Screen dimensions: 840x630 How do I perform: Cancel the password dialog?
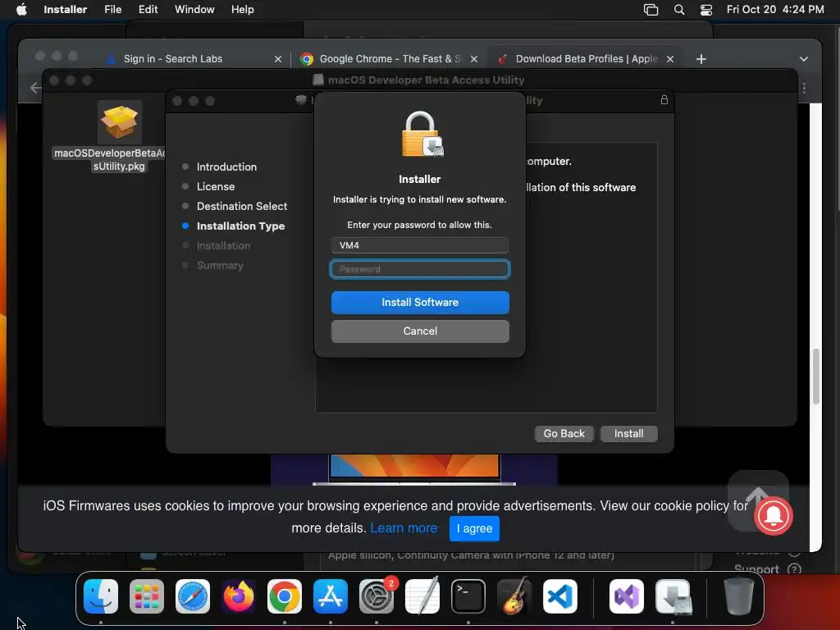pyautogui.click(x=420, y=331)
